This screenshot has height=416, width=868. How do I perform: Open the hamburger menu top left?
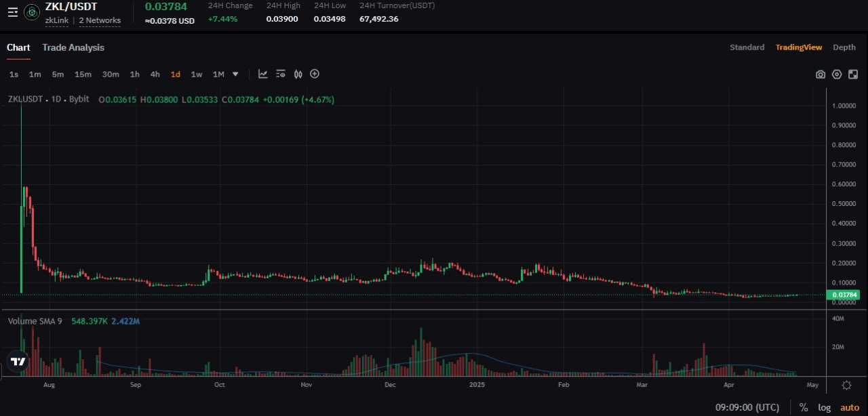point(12,12)
